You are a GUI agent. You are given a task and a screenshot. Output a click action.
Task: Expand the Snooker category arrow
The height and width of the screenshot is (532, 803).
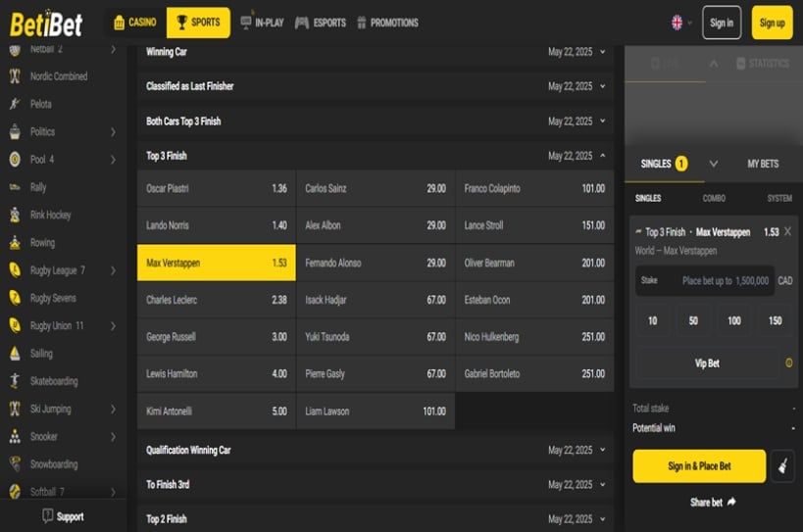point(113,436)
